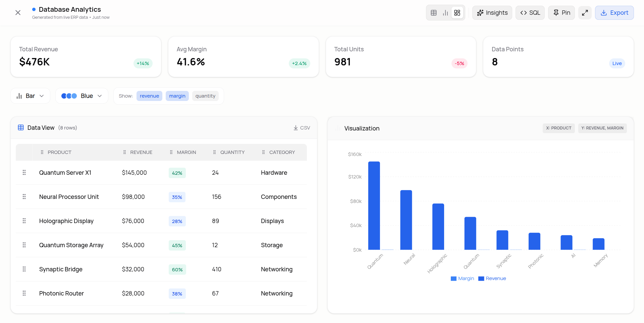Click the +14% Total Revenue badge

pos(143,63)
